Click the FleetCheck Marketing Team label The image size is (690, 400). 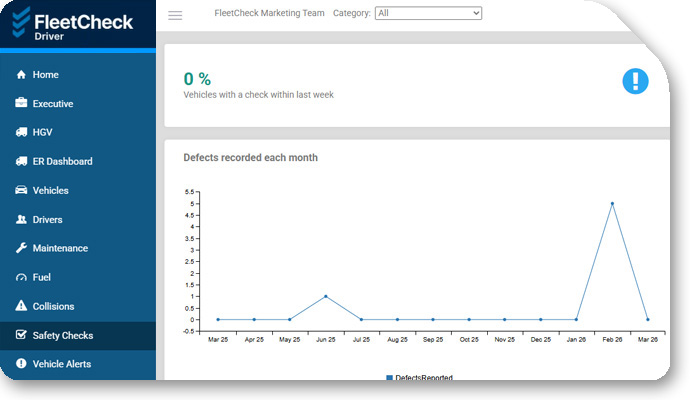tap(269, 13)
